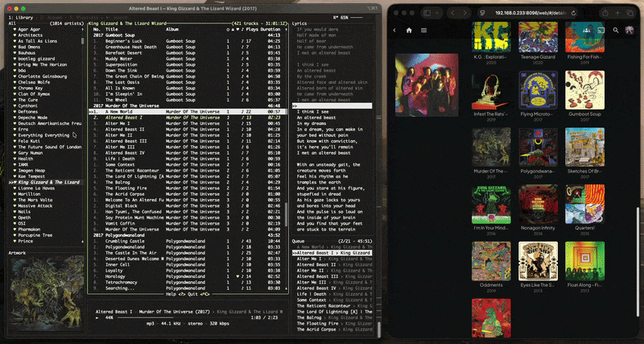Screen dimensions: 644x344
Task: Open the Jellyfin search magnifier icon
Action: (x=616, y=30)
